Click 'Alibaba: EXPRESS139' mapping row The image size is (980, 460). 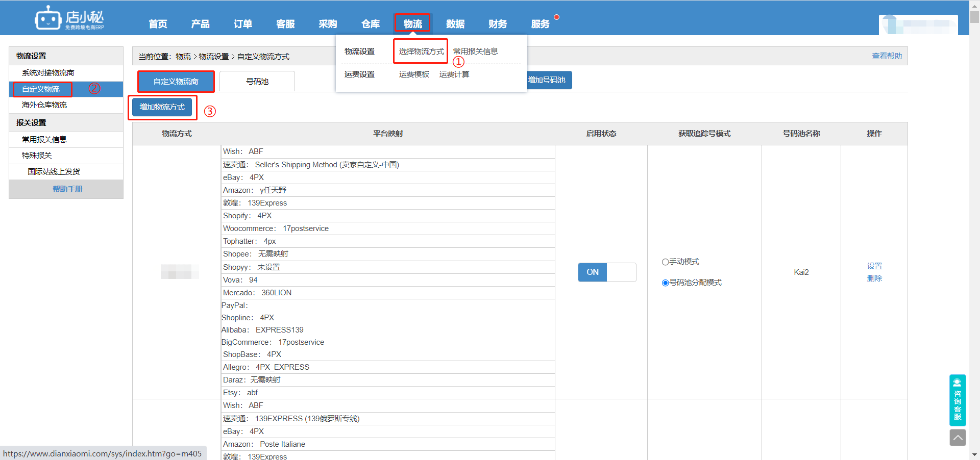click(x=388, y=330)
